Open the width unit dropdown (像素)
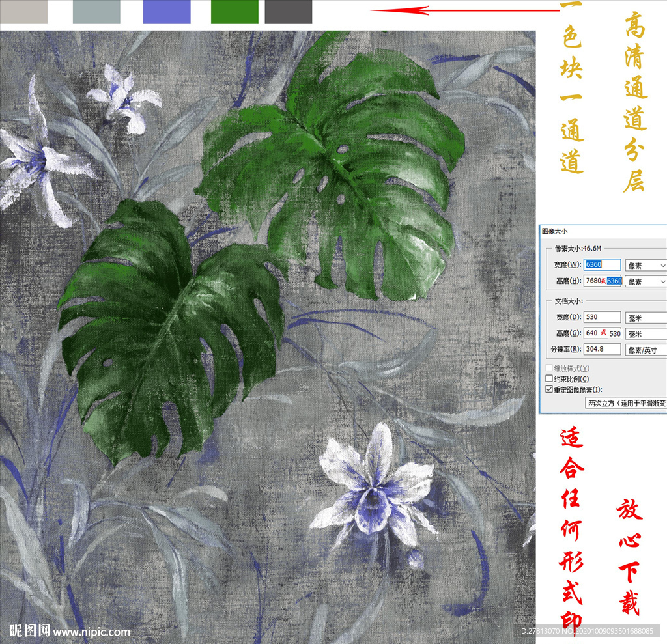Screen dimensions: 667x644 pyautogui.click(x=646, y=266)
